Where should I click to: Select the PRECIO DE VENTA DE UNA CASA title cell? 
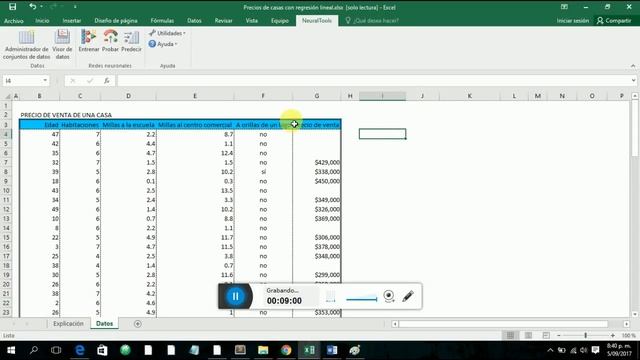tap(66, 115)
